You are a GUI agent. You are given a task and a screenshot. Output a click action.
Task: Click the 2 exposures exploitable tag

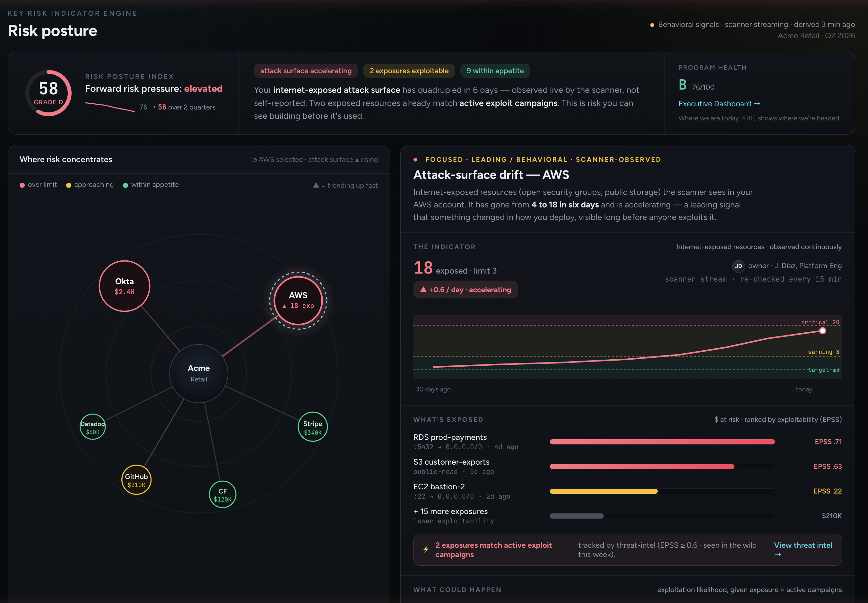pos(409,71)
